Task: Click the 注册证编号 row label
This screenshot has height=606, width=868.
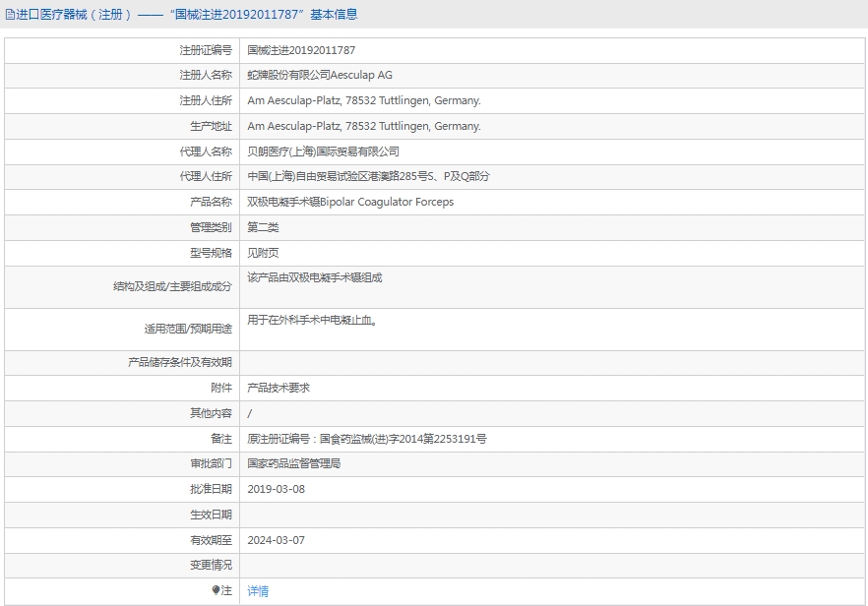Action: pos(206,50)
